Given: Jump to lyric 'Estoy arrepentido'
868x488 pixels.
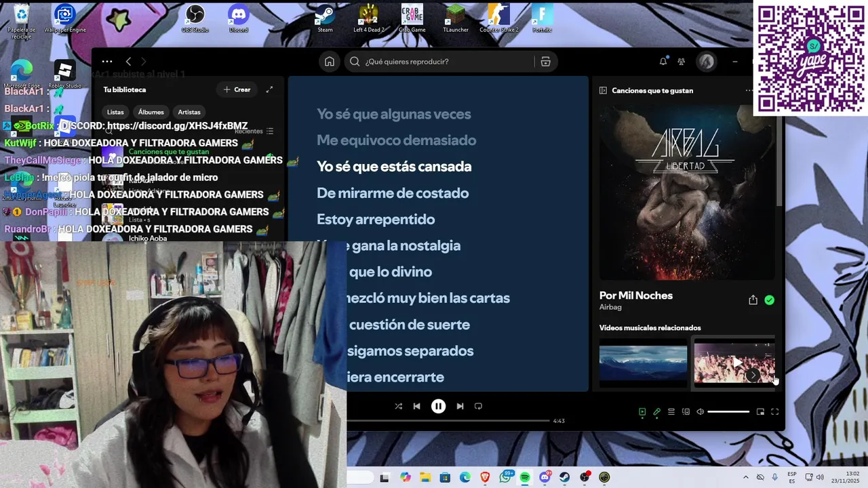Looking at the screenshot, I should 376,220.
